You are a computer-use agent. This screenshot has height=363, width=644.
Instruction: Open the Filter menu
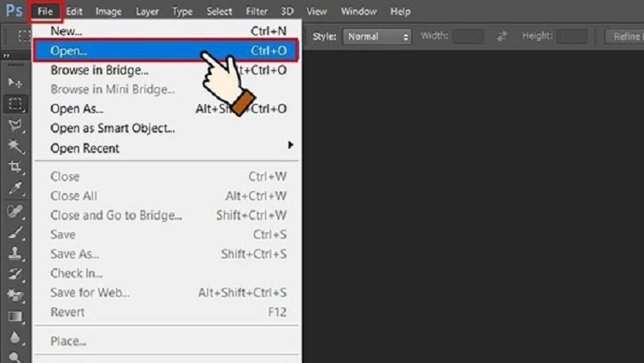point(257,11)
